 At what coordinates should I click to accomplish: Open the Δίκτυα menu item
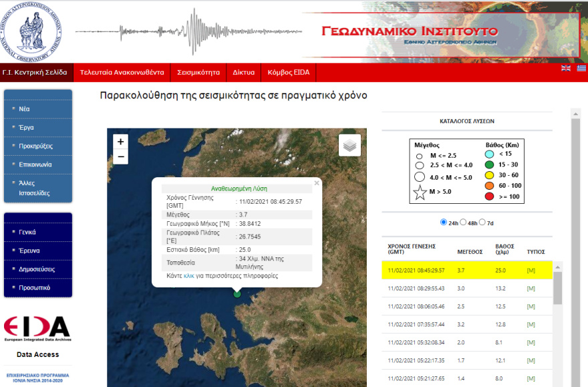[x=243, y=73]
